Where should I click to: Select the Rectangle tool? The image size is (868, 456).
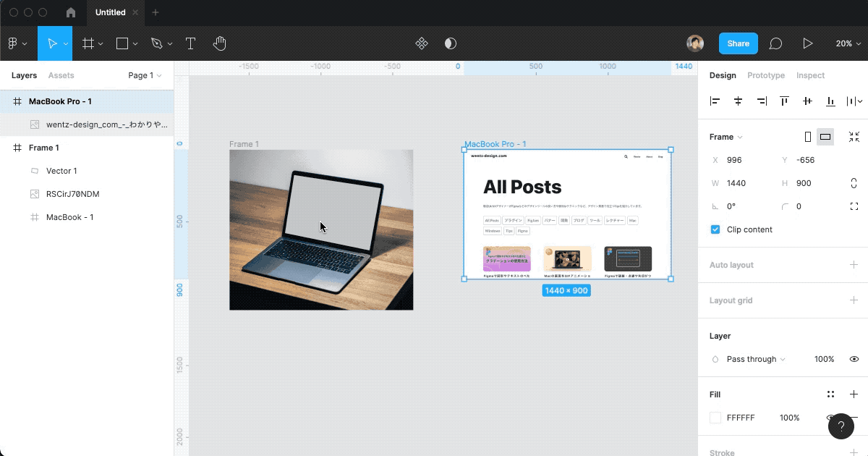pyautogui.click(x=122, y=43)
